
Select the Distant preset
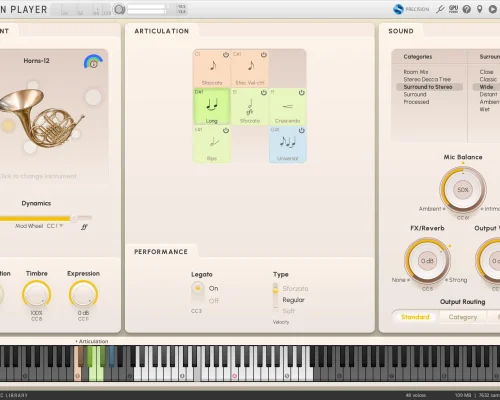click(488, 94)
